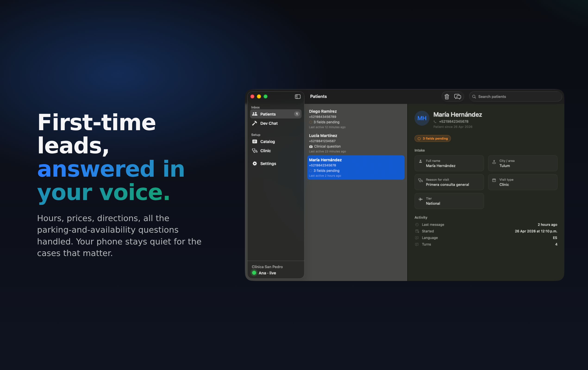The width and height of the screenshot is (588, 370).
Task: Go to the Catalog section
Action: click(x=267, y=142)
